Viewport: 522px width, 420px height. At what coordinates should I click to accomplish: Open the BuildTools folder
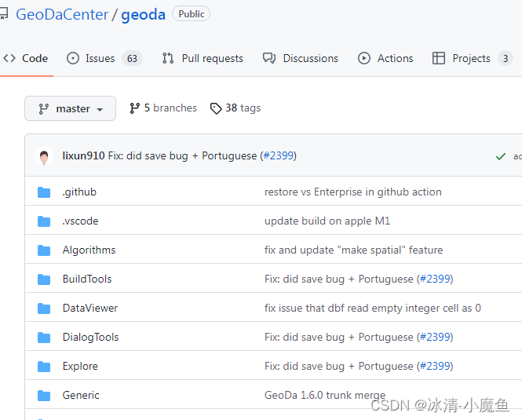87,279
